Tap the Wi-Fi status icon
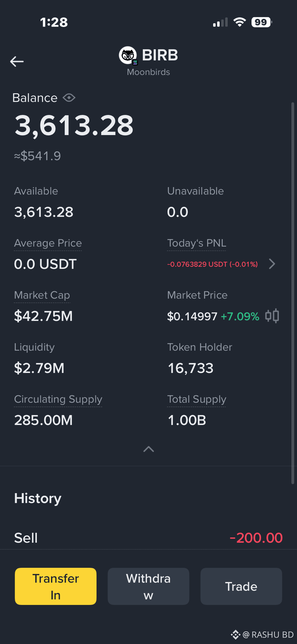Viewport: 297px width, 644px height. 239,22
